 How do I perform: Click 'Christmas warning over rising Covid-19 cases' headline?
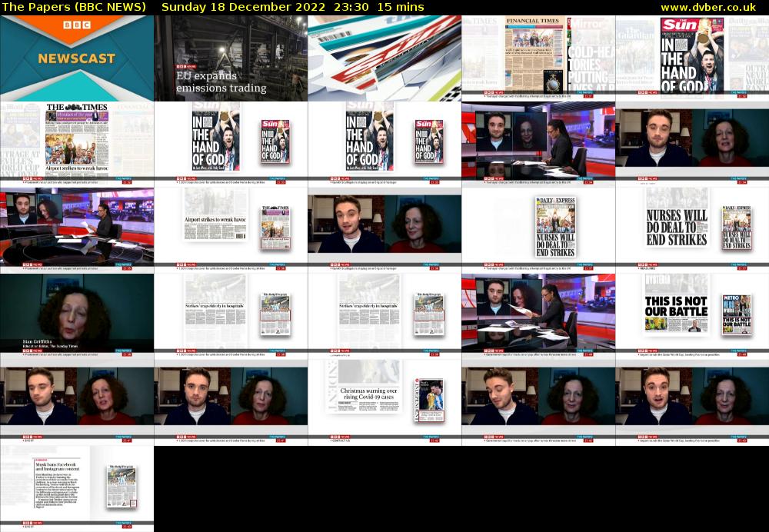(368, 394)
